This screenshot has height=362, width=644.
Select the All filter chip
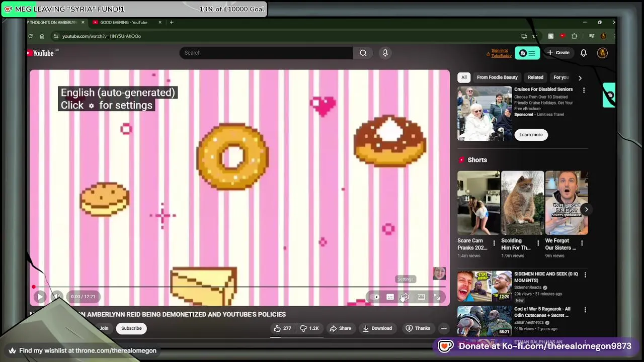pos(464,77)
